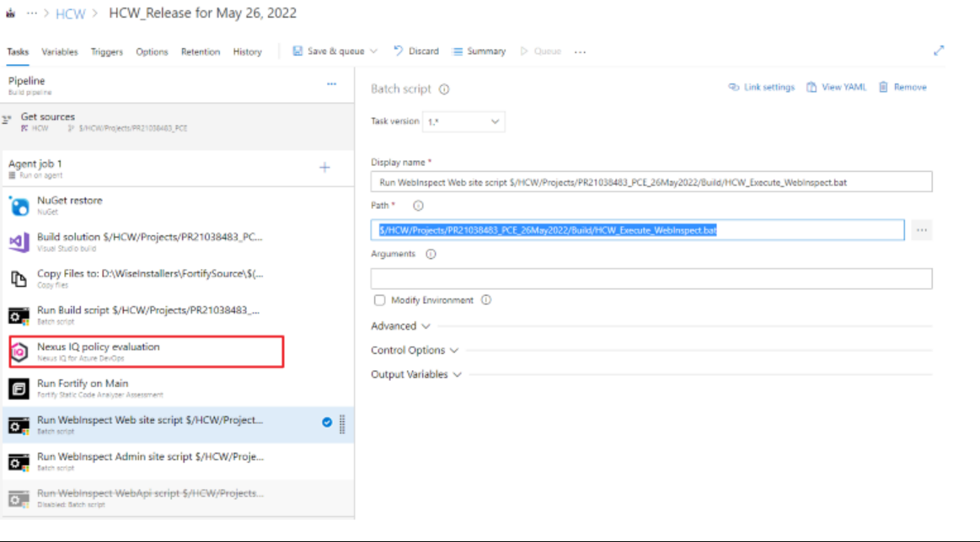The width and height of the screenshot is (980, 542).
Task: Click the Run Build script batch icon
Action: tap(19, 316)
